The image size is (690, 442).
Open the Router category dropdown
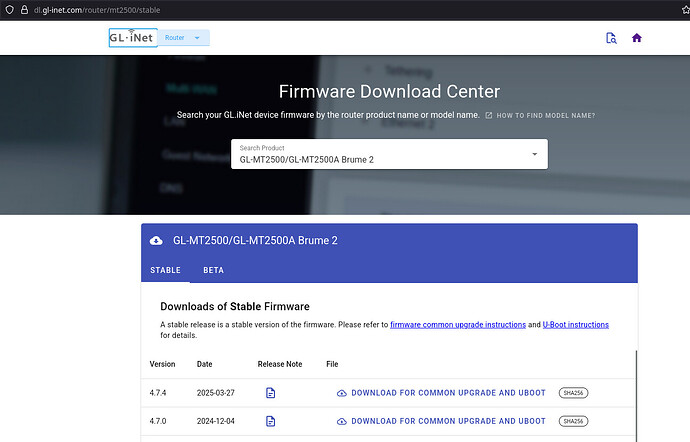(184, 38)
